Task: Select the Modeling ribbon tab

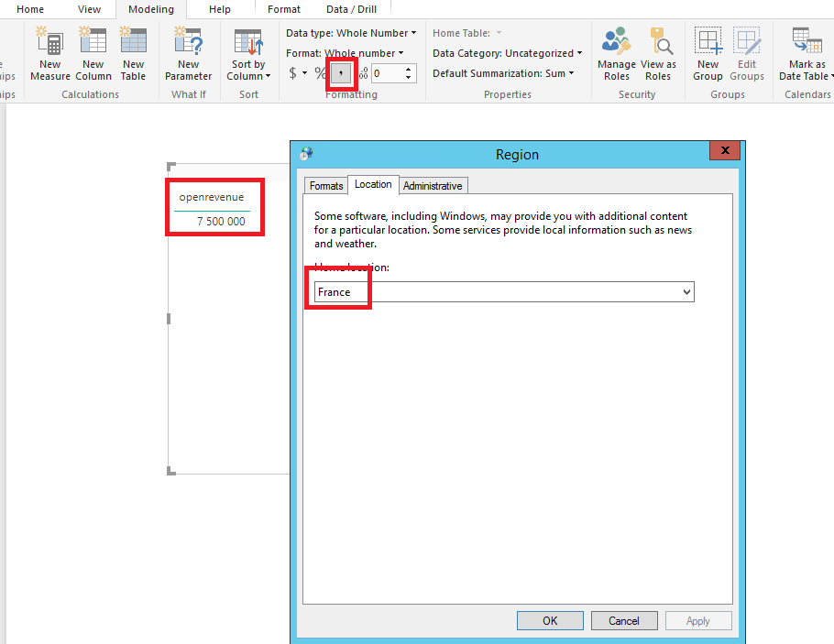Action: [151, 9]
